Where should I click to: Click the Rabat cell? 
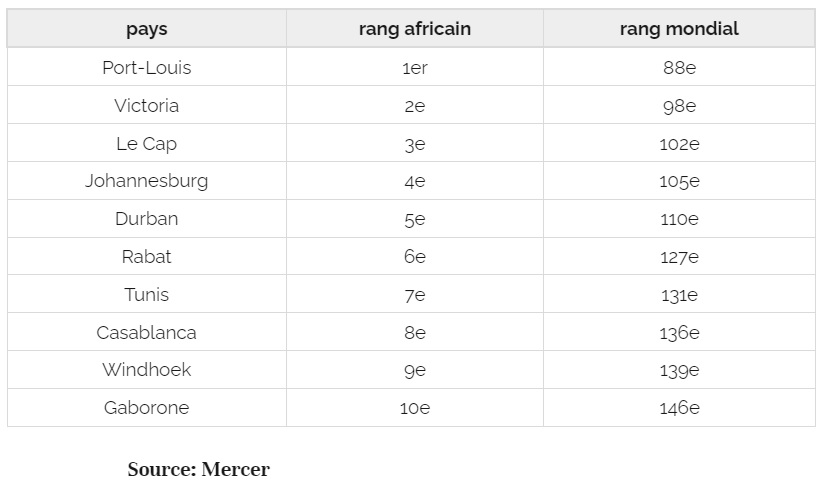146,257
